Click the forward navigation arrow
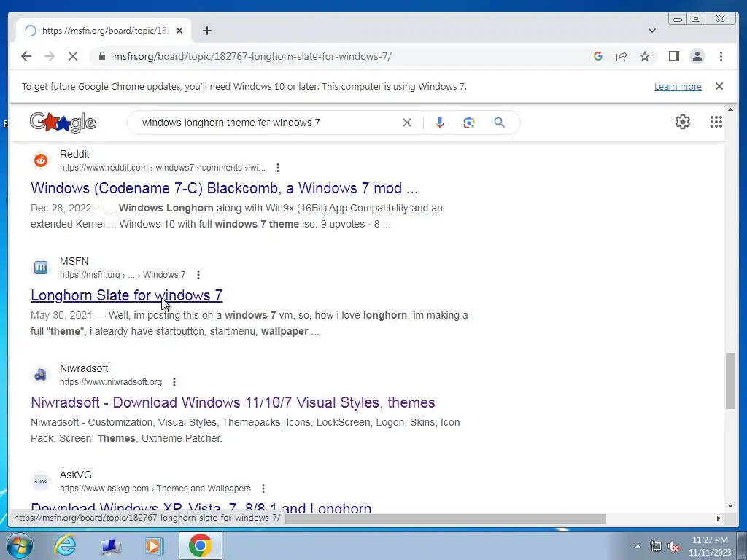The height and width of the screenshot is (560, 747). click(50, 56)
